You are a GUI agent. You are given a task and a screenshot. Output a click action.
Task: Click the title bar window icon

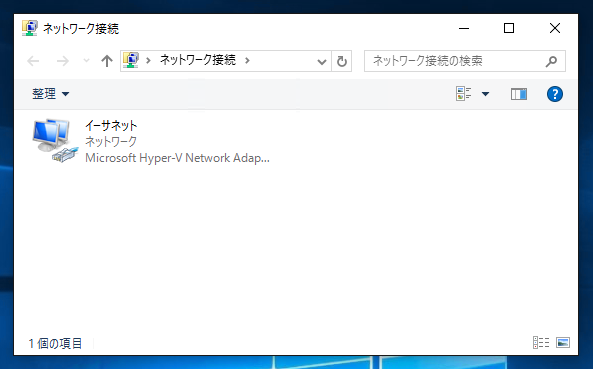[29, 28]
